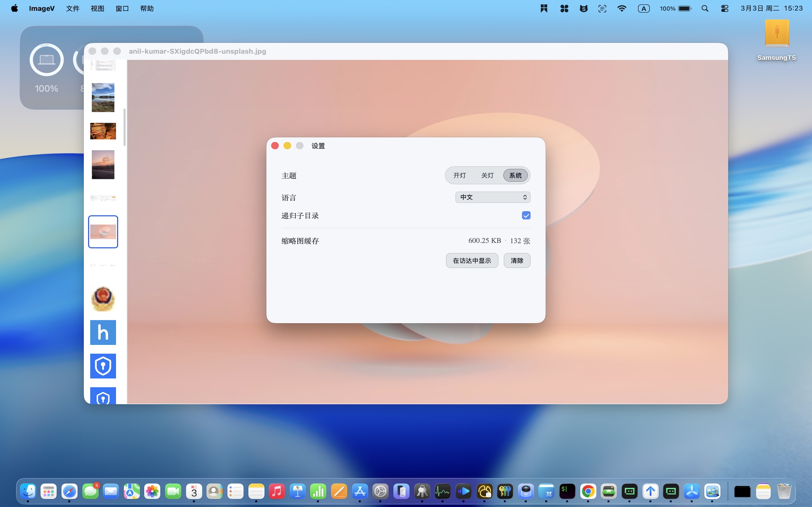Image resolution: width=812 pixels, height=507 pixels.
Task: Uncheck the 递归子目录 checkbox
Action: [526, 215]
